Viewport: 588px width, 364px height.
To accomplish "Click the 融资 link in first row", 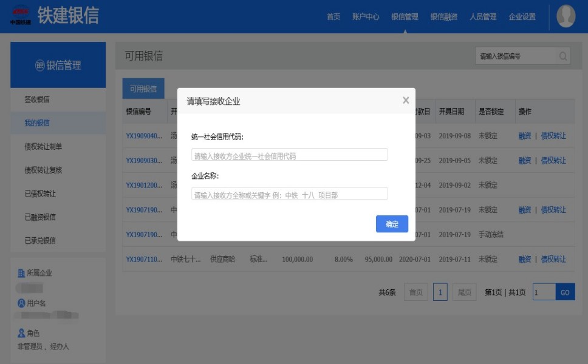I will point(524,136).
